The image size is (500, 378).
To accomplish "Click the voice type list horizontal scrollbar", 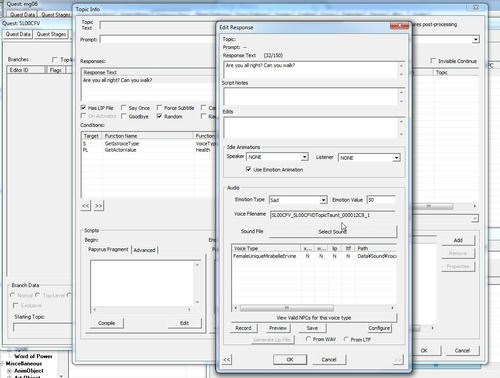I will pos(314,308).
